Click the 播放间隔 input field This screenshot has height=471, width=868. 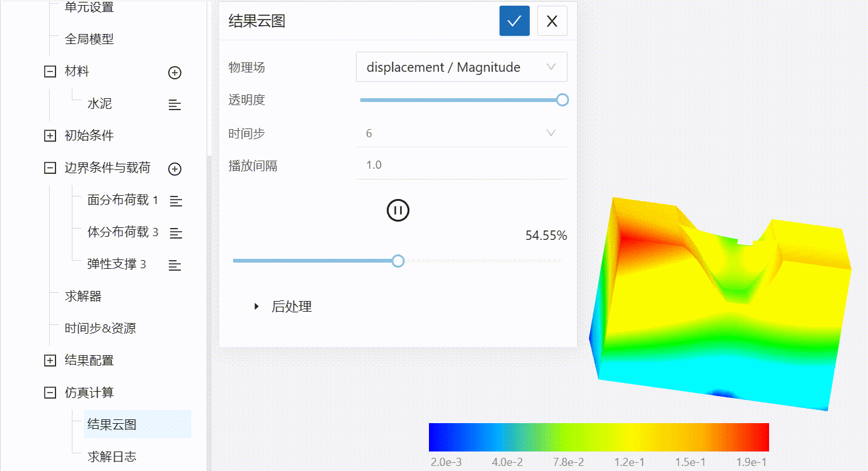click(462, 165)
